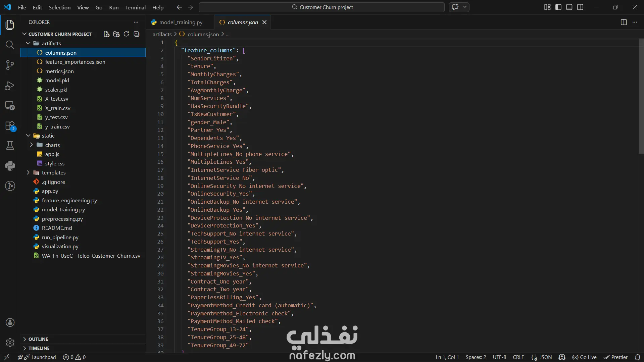Screen dimensions: 644x362
Task: Toggle the primary side bar
Action: coord(558,7)
